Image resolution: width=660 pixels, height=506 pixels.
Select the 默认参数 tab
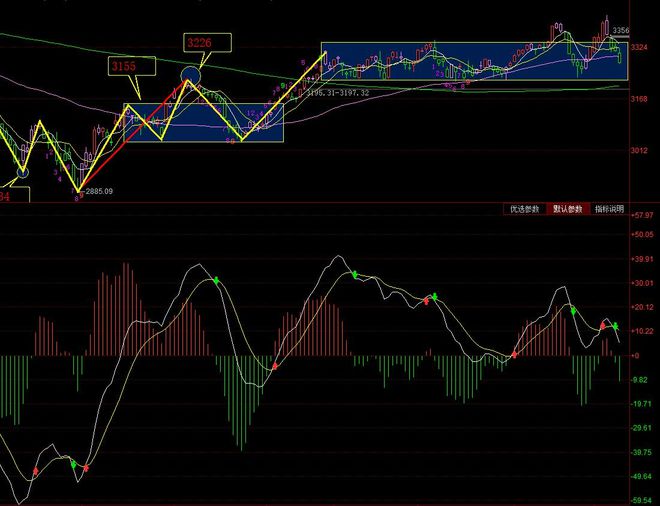click(567, 209)
